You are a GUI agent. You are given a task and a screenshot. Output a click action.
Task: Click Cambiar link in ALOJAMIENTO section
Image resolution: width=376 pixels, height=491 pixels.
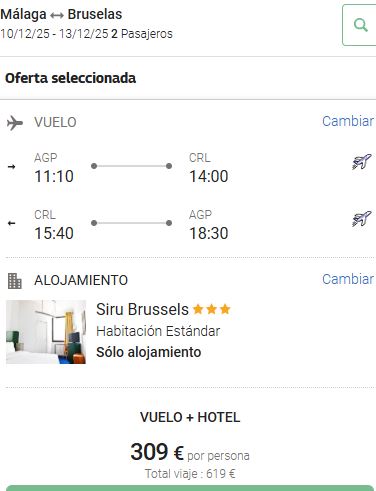(x=348, y=279)
